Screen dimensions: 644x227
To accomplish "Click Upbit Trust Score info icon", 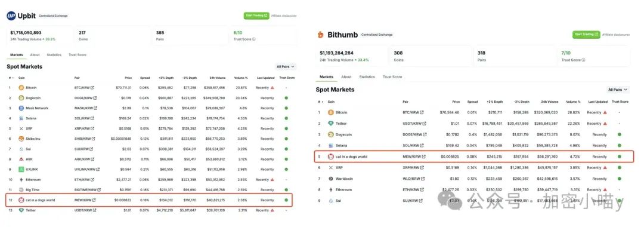I will click(254, 39).
